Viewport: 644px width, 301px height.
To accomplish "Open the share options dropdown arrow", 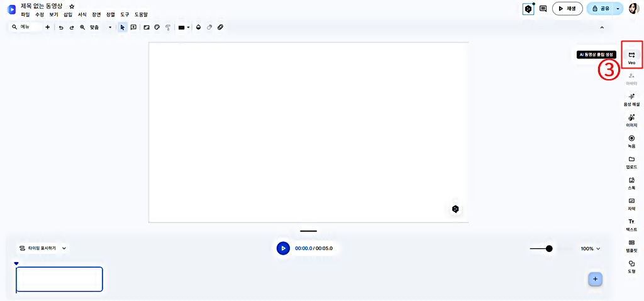I will pos(618,9).
